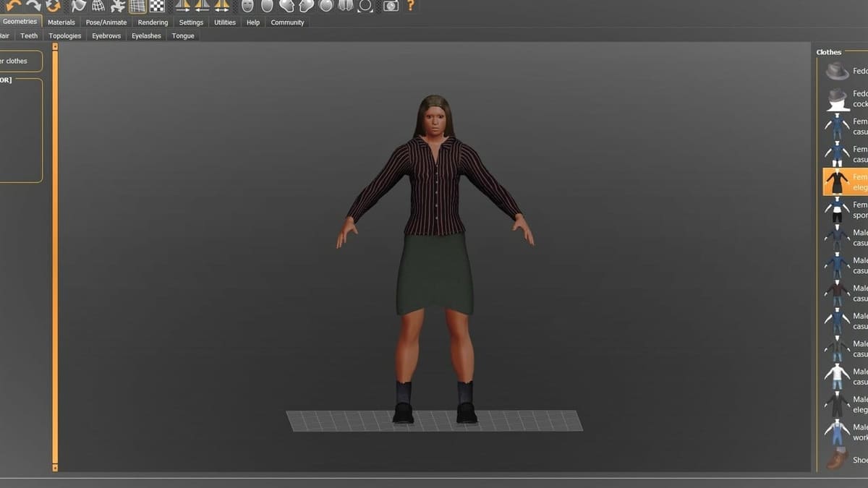Click the Undo arrow icon
This screenshot has width=868, height=488.
tap(13, 6)
